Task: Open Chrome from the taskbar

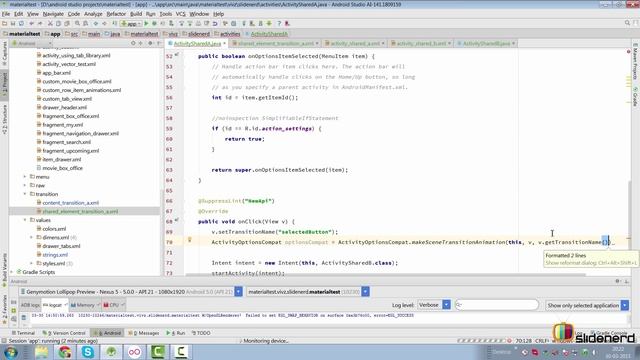Action: 64,352
